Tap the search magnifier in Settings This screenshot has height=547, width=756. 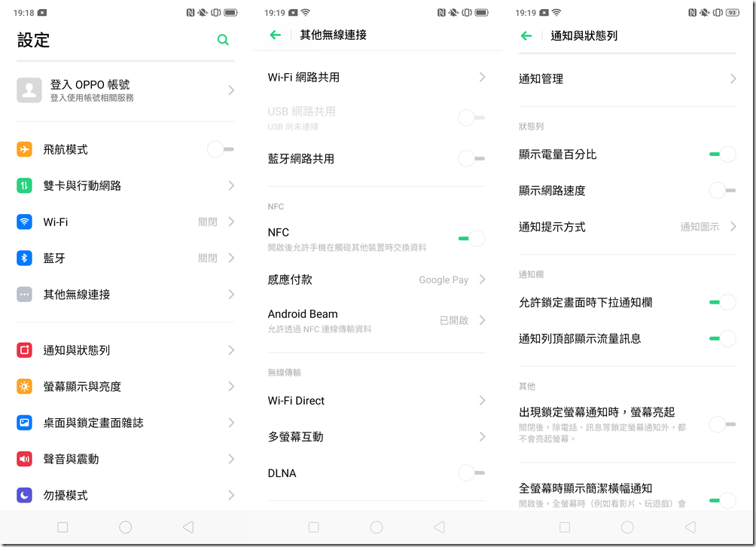(x=223, y=39)
